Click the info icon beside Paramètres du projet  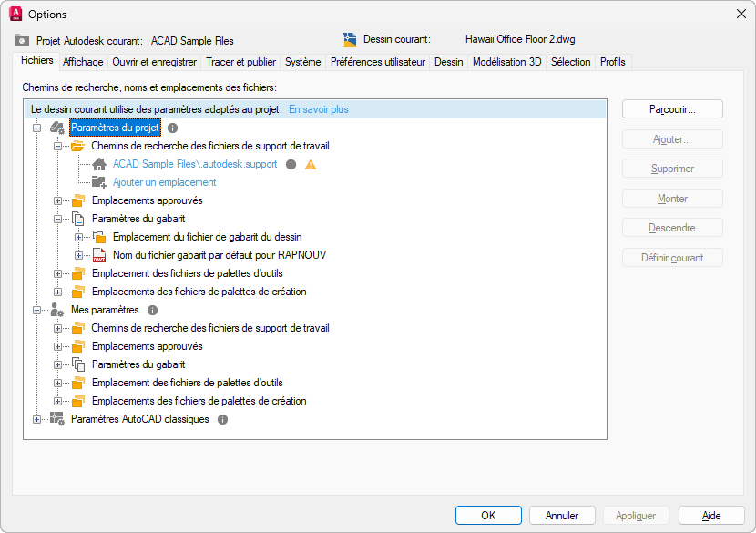coord(173,128)
